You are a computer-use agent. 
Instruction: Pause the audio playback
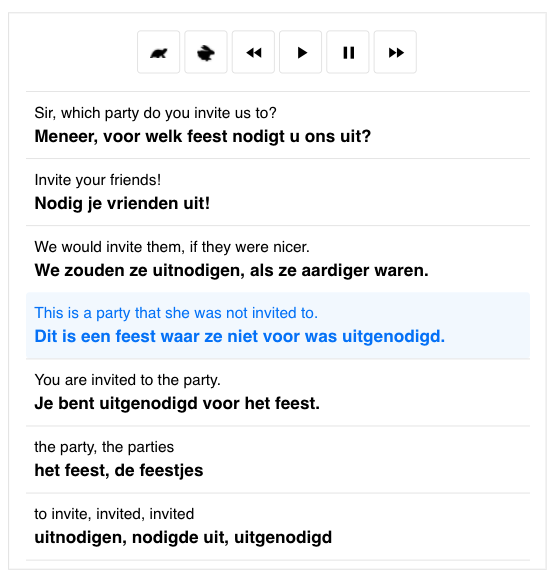pos(348,52)
